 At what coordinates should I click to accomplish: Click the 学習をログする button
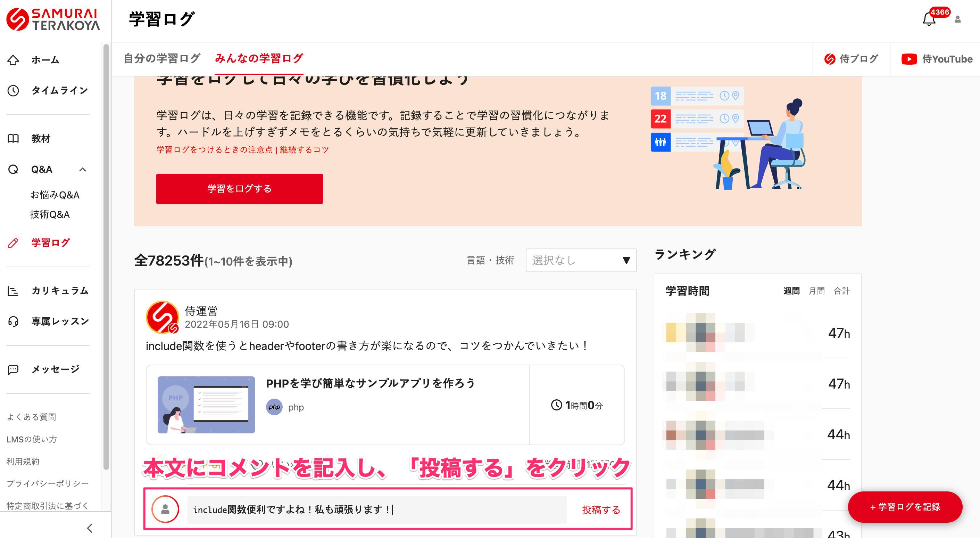[239, 188]
